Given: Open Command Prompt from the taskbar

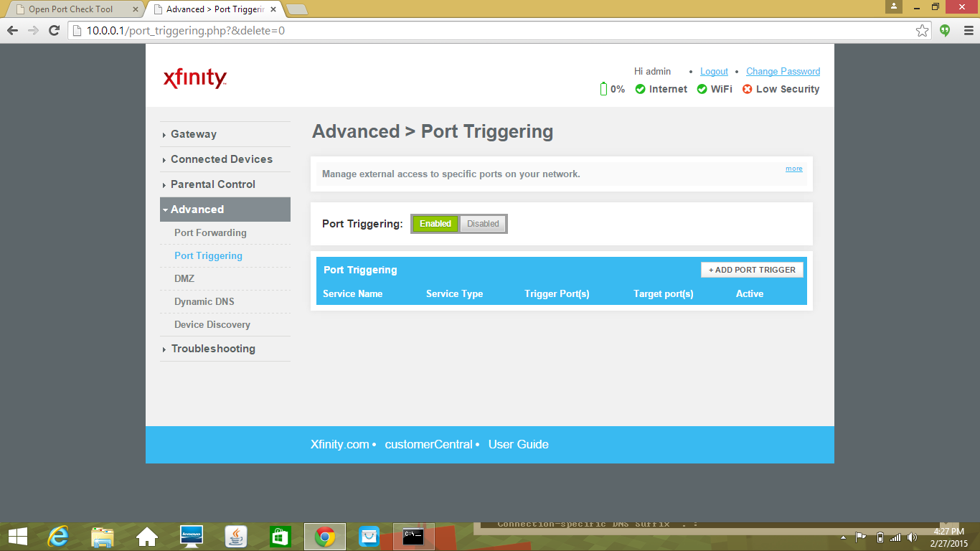Looking at the screenshot, I should [x=413, y=536].
